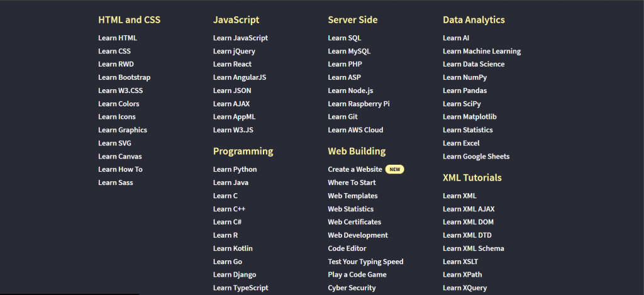Open Learn PHP link

pos(345,64)
